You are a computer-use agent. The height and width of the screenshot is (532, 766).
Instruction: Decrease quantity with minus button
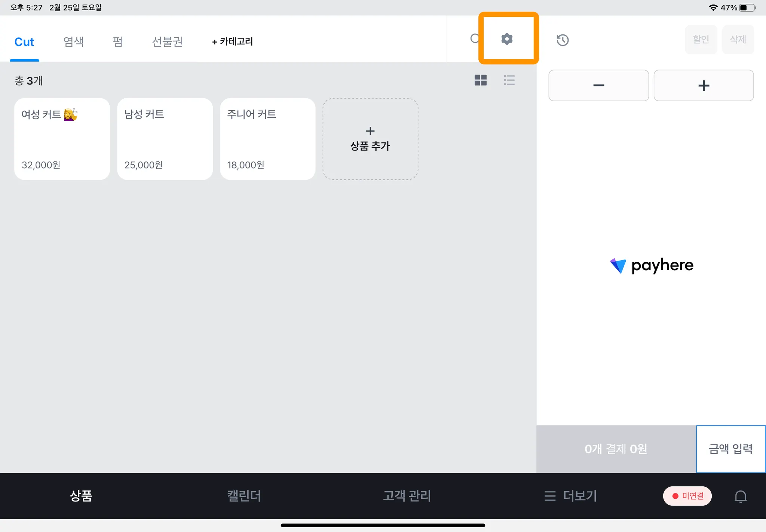click(598, 86)
